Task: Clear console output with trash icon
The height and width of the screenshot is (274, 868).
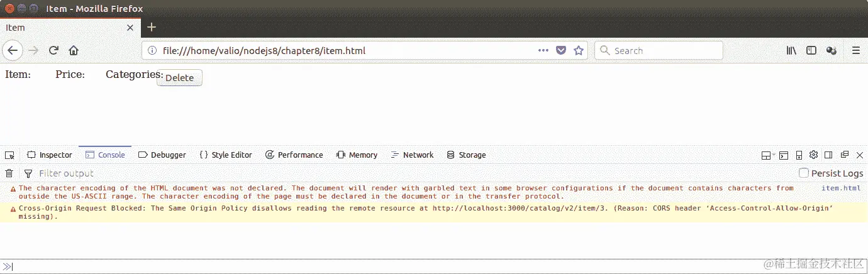Action: click(x=9, y=173)
